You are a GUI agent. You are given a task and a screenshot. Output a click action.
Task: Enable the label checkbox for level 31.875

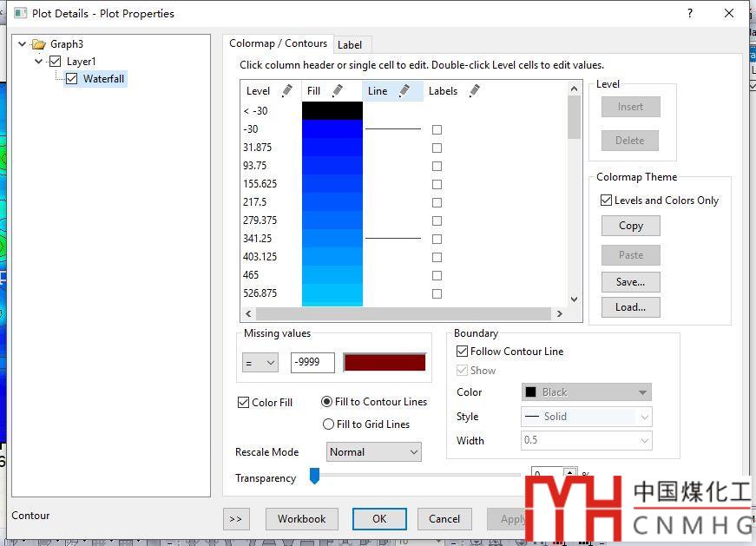click(x=437, y=148)
